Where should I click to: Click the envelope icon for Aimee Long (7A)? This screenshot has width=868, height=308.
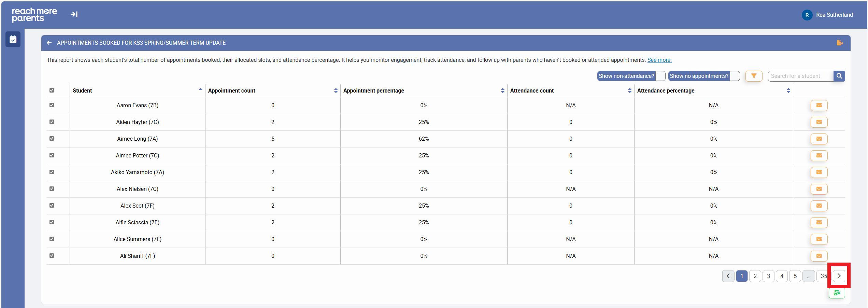coord(819,139)
